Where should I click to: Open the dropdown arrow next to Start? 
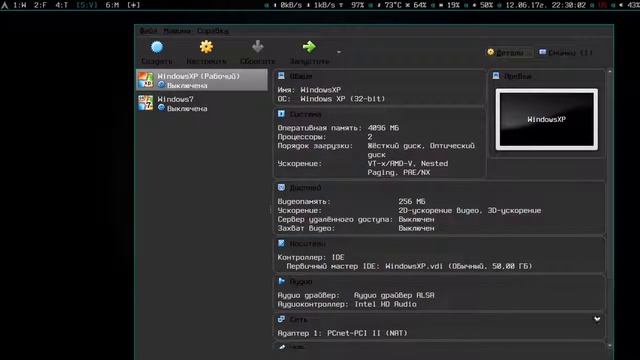(x=339, y=52)
